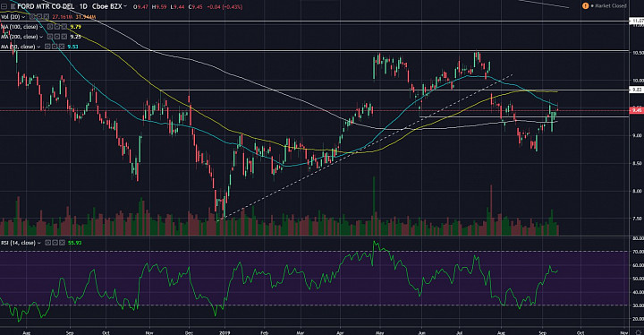Click 10.50 on the price axis

[x=638, y=53]
